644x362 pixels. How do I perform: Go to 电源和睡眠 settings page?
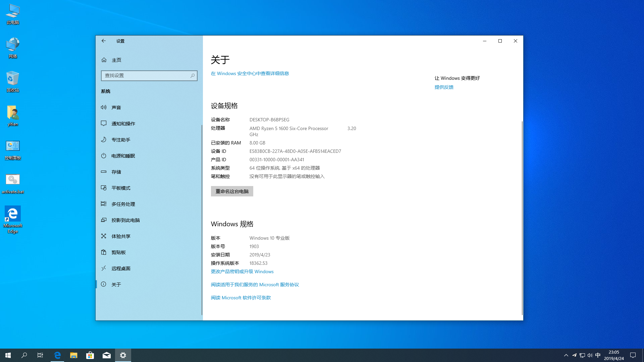tap(149, 156)
